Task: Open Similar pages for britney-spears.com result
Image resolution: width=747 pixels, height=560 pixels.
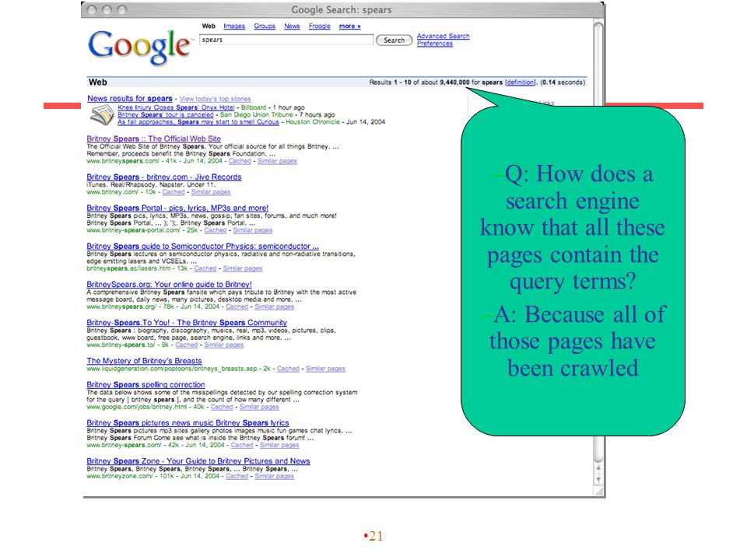Action: coord(279,445)
